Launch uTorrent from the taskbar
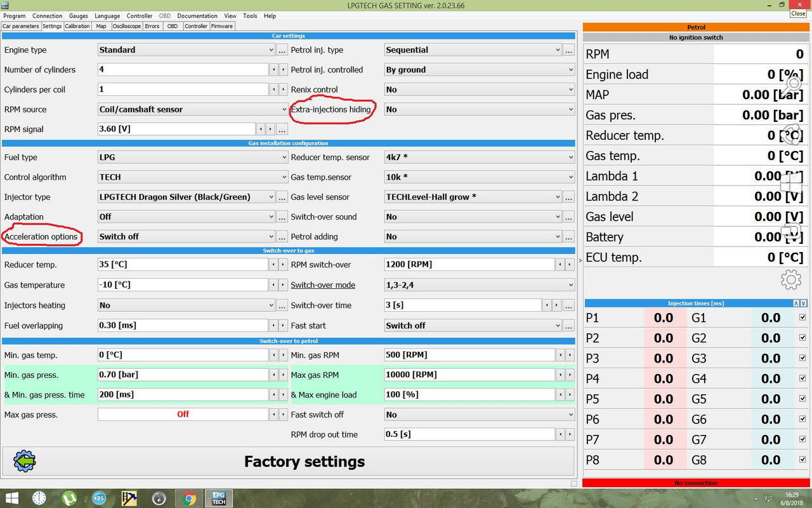The image size is (812, 508). click(x=69, y=498)
